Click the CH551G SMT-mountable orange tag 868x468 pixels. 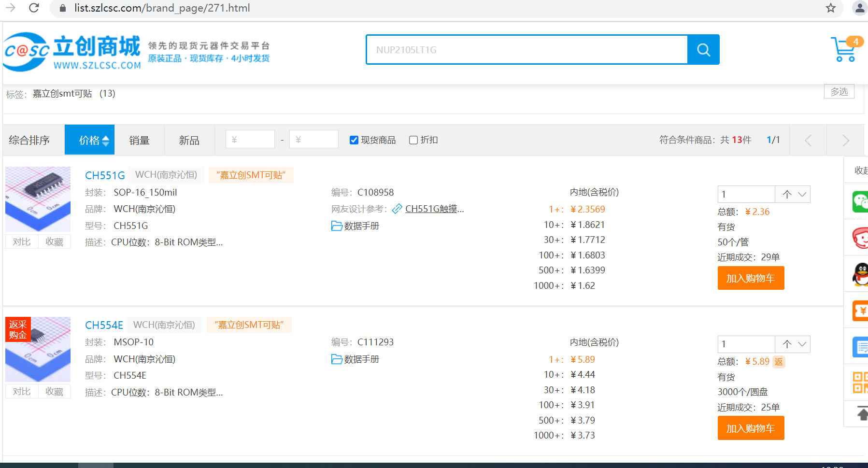point(251,175)
